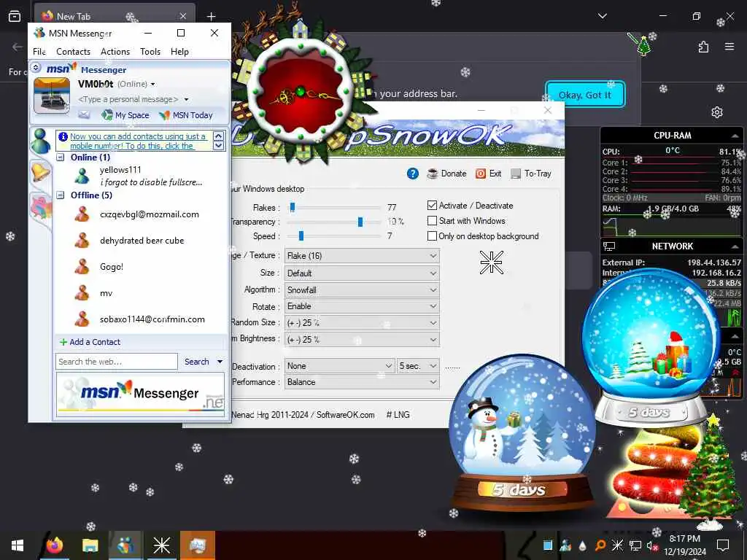The width and height of the screenshot is (747, 560).
Task: Select contact sobaxo1144@confmin.com
Action: click(141, 319)
